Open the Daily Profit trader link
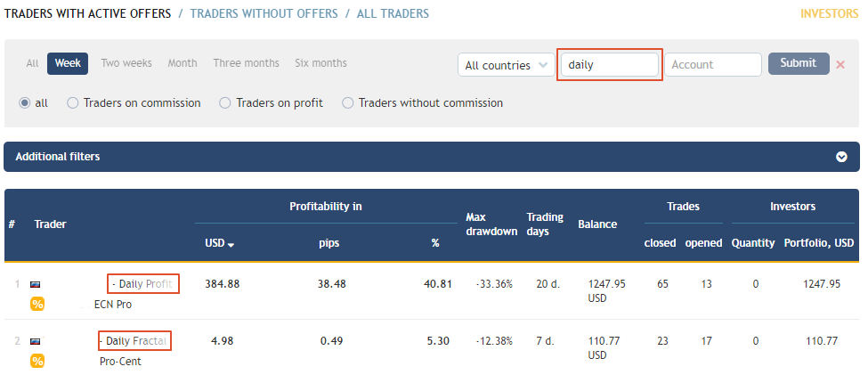 click(145, 284)
